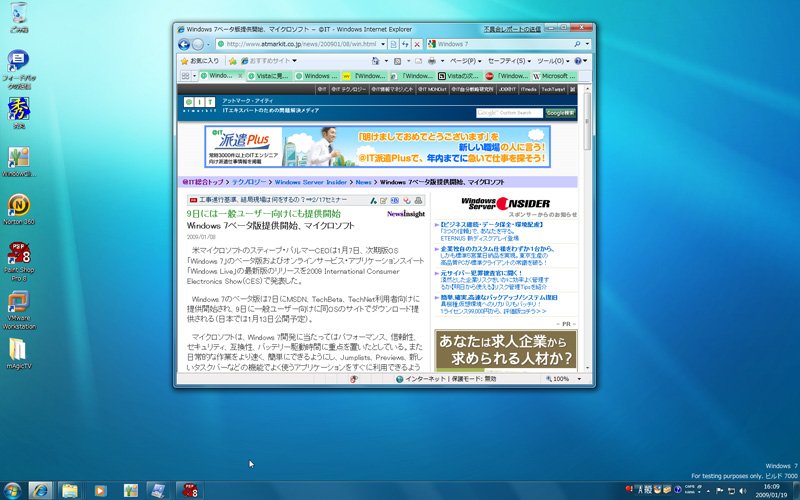Open the Windows Start orb
Screen dimensions: 800x500
(11, 491)
